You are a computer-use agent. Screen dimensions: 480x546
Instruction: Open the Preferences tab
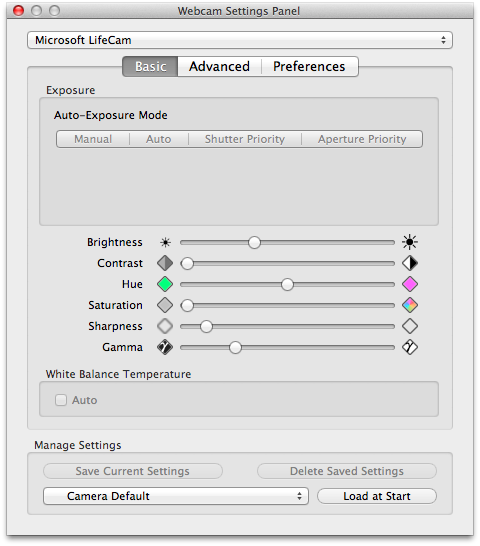click(309, 67)
